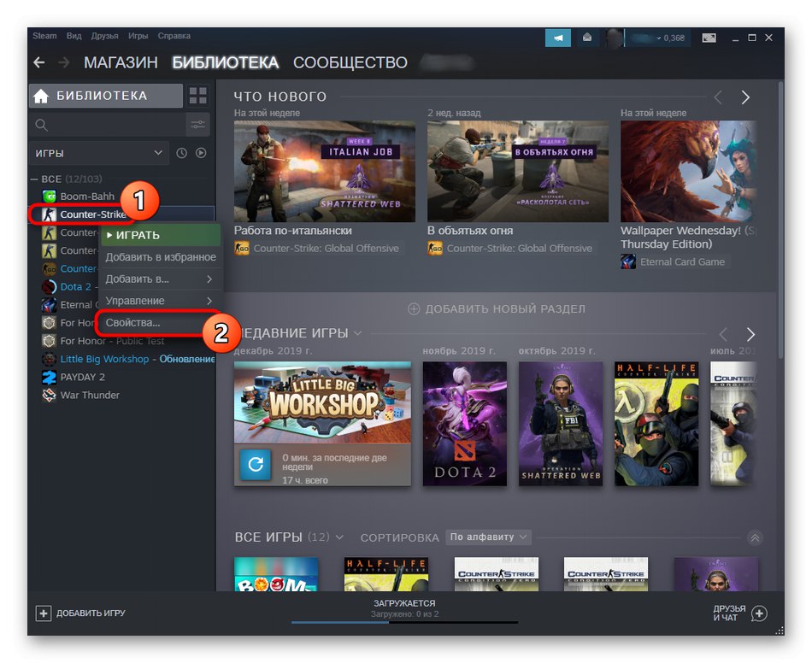This screenshot has height=663, width=812.
Task: Select Add to favorites menu entry
Action: pos(161,257)
